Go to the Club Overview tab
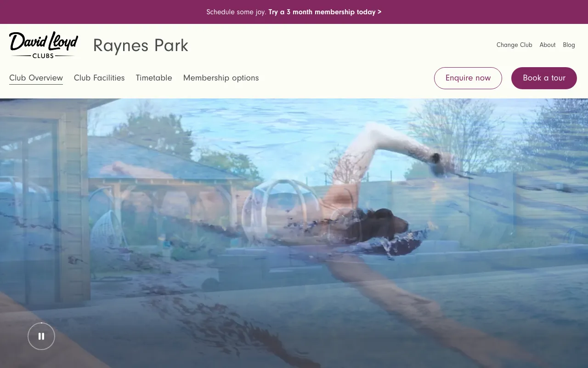Viewport: 588px width, 368px height. coord(36,78)
